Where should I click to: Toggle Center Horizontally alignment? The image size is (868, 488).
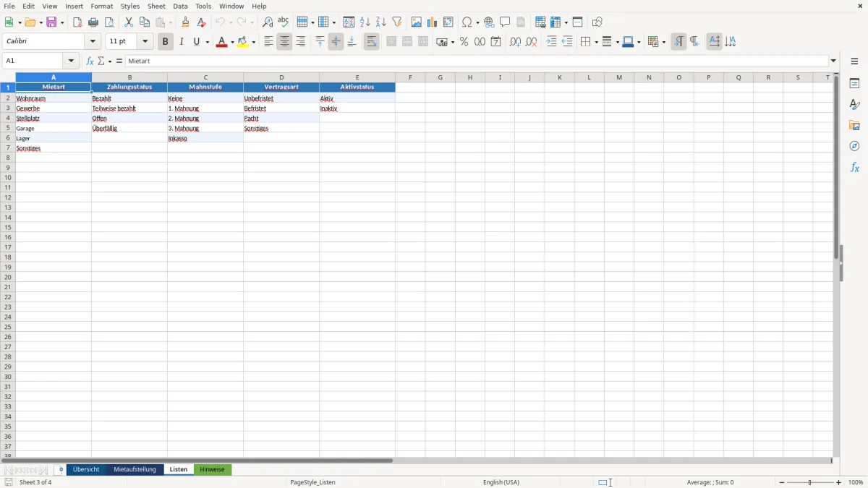click(284, 42)
